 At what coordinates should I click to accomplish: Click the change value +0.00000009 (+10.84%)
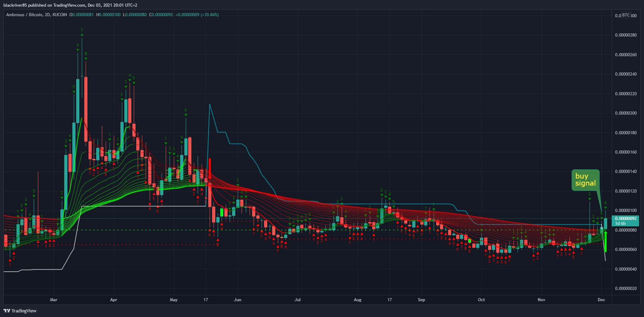[197, 15]
